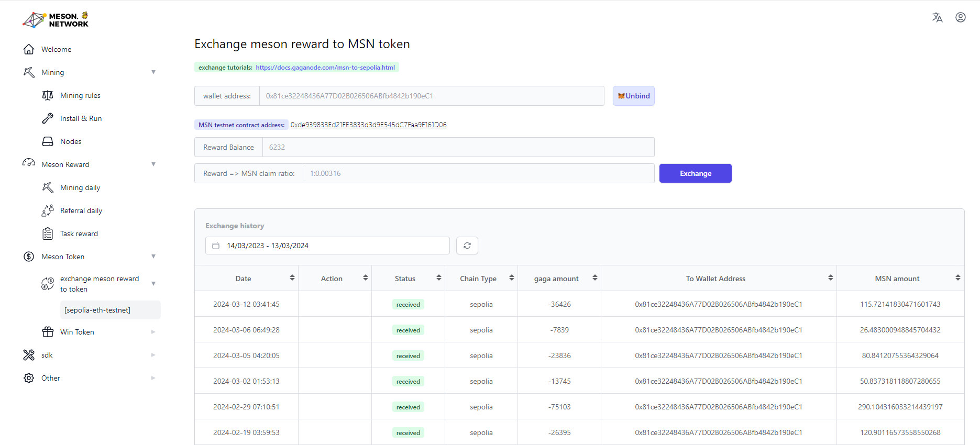Click date 2024-03-05 04:20:05 cell
The width and height of the screenshot is (980, 445).
point(246,355)
